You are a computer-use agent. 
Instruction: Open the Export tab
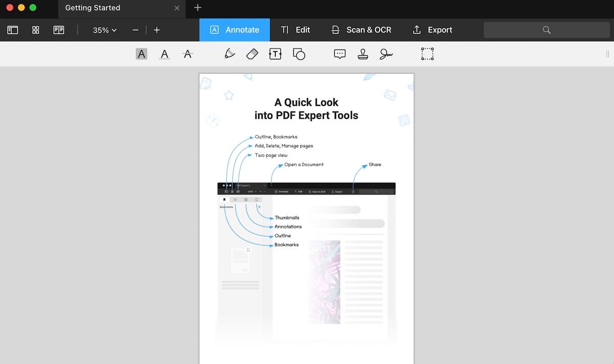[432, 30]
